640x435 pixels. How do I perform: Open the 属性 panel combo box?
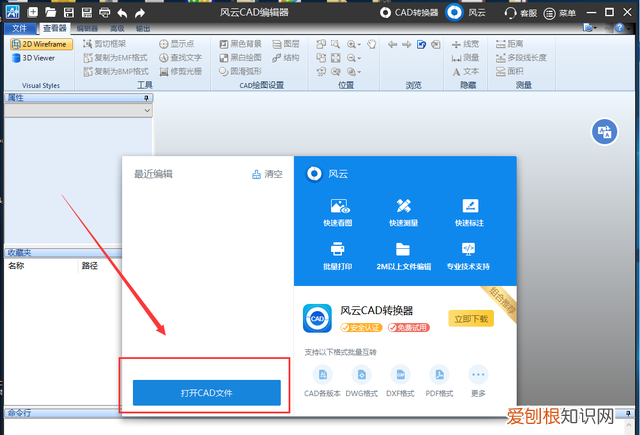(x=78, y=110)
